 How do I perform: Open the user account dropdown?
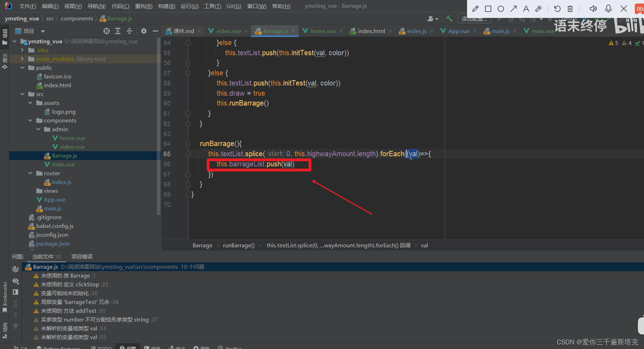[x=432, y=19]
